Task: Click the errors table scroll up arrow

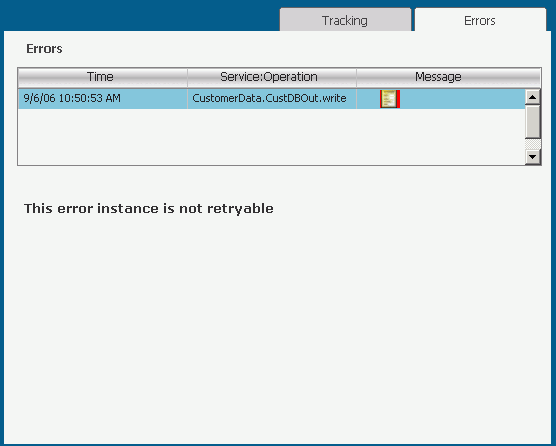Action: (x=533, y=97)
